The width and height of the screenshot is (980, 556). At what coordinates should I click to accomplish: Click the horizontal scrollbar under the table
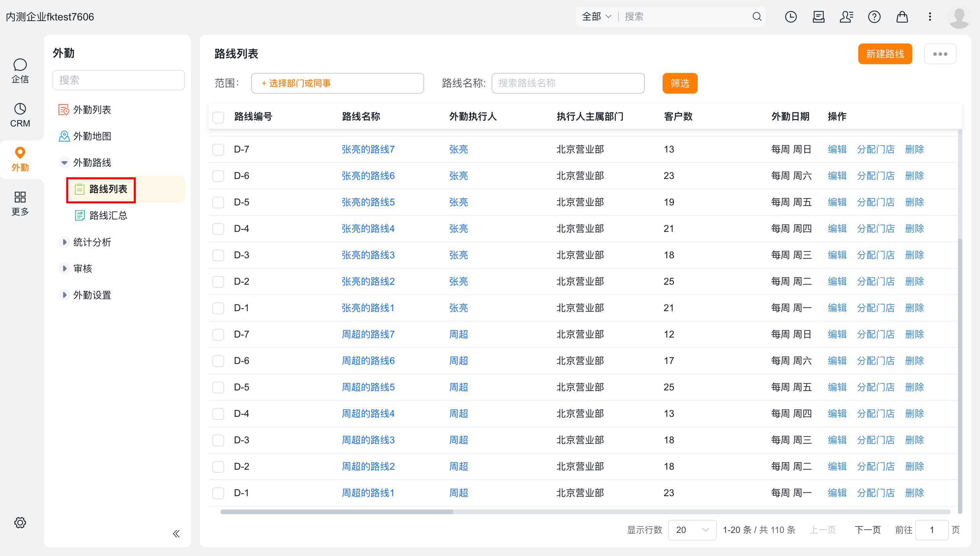tap(337, 512)
